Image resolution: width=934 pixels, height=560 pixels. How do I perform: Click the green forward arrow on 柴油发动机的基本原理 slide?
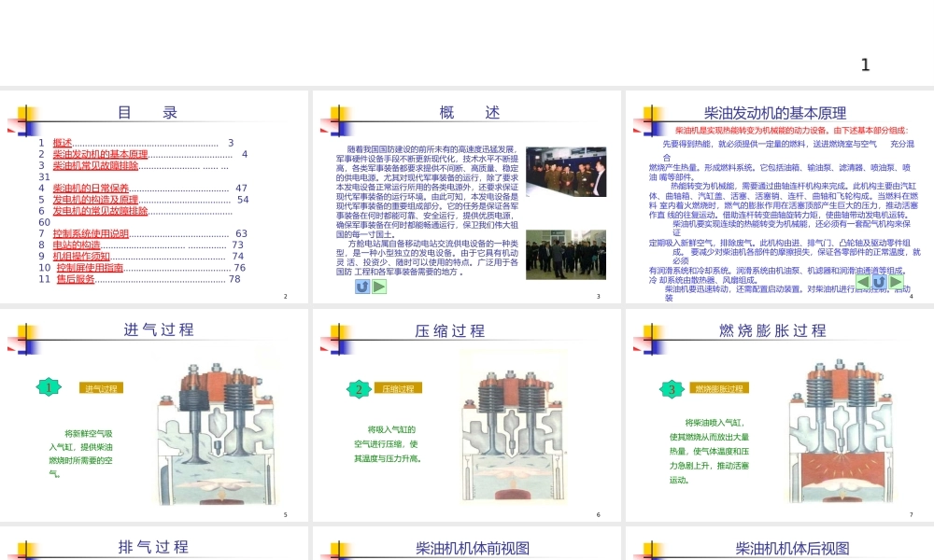[896, 282]
